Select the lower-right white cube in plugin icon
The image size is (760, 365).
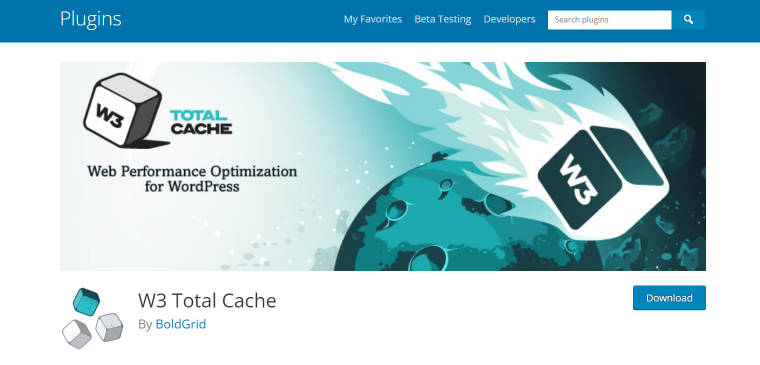(x=109, y=327)
